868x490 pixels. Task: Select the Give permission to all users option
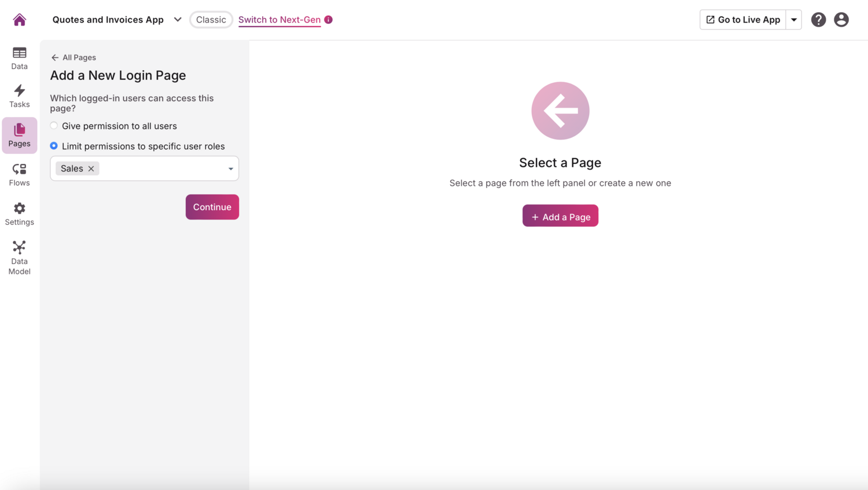pos(53,125)
